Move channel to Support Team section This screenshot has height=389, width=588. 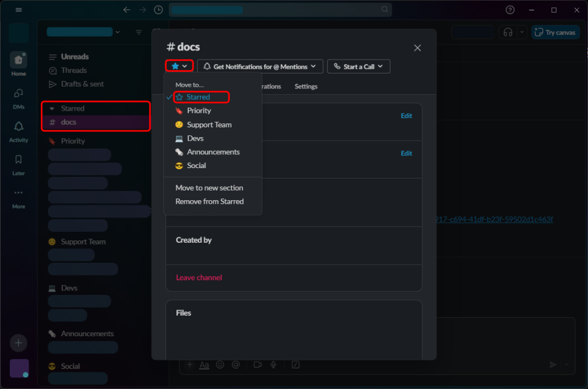click(209, 125)
